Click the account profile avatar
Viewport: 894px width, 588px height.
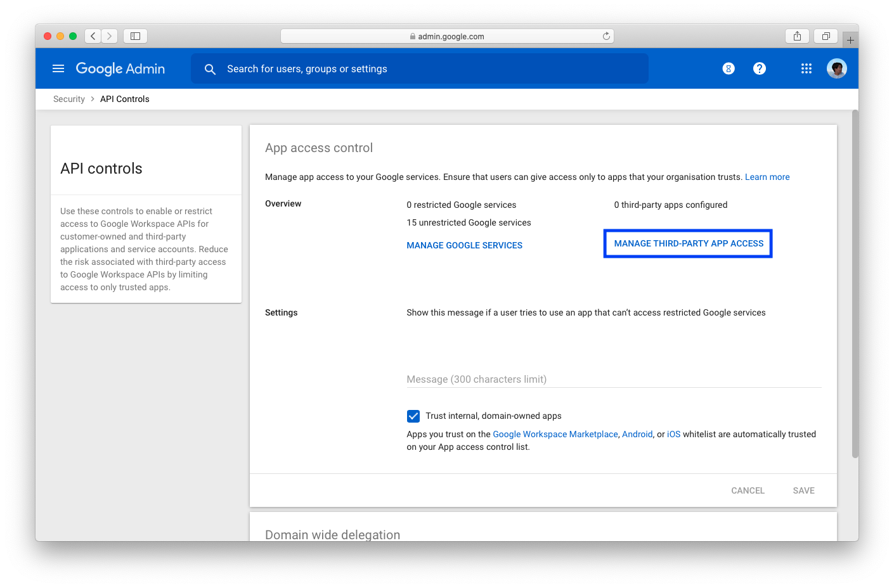coord(836,68)
